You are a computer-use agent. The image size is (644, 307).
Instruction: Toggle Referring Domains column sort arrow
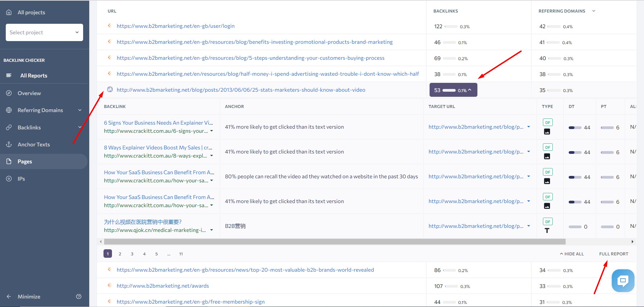(594, 11)
